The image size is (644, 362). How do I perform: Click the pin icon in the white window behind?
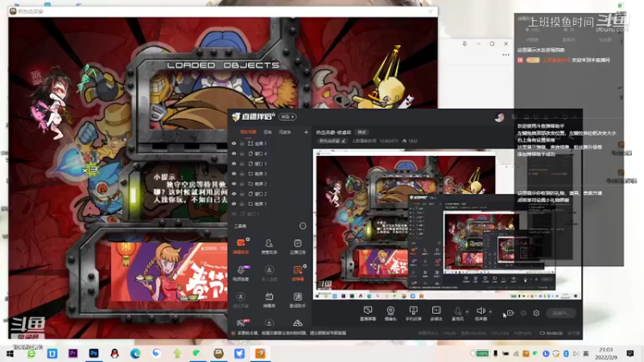(464, 43)
